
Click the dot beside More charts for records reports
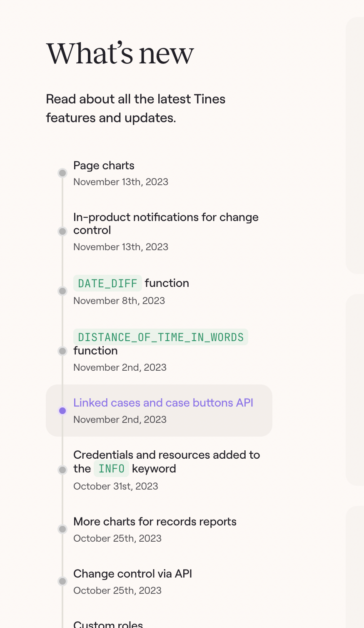[62, 529]
